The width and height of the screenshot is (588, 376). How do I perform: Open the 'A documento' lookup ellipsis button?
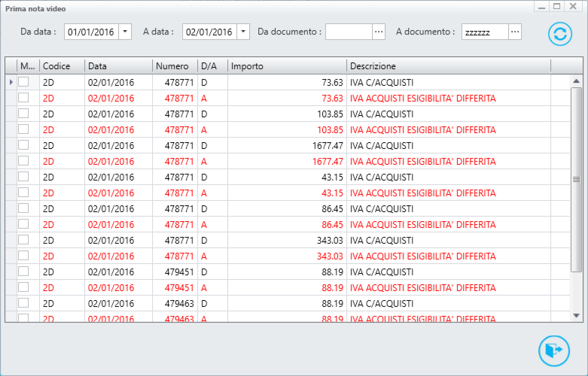click(x=515, y=32)
